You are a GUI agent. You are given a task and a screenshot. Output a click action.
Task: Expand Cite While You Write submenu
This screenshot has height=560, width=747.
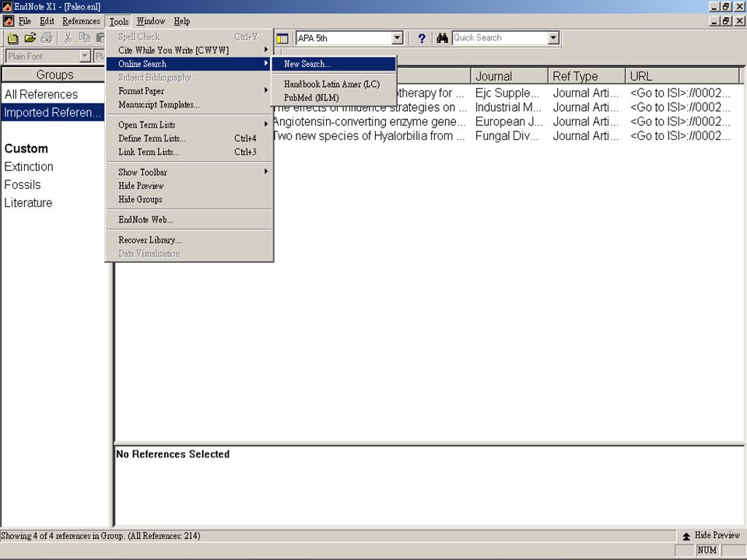pyautogui.click(x=189, y=50)
